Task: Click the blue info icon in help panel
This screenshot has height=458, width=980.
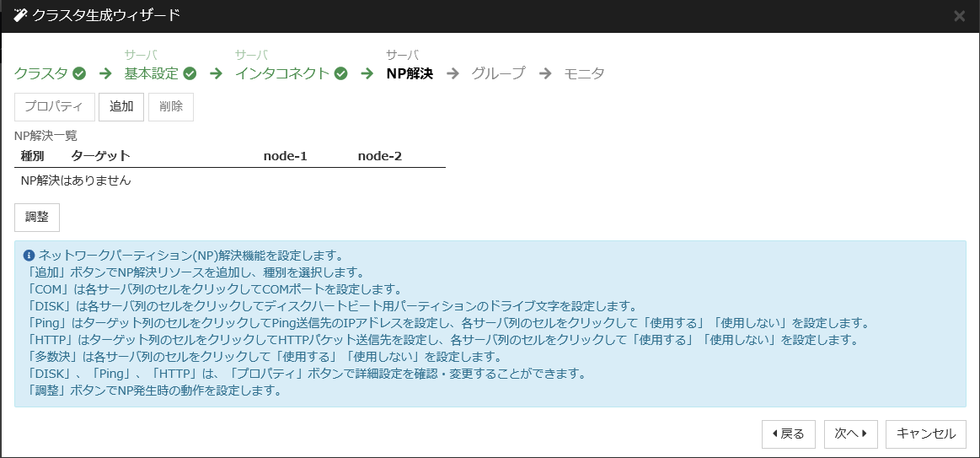Action: point(29,255)
